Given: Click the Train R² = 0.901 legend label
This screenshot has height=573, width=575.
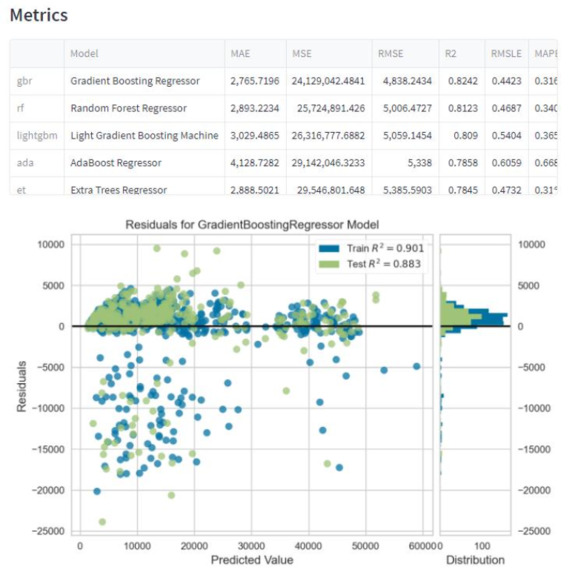Looking at the screenshot, I should 385,248.
